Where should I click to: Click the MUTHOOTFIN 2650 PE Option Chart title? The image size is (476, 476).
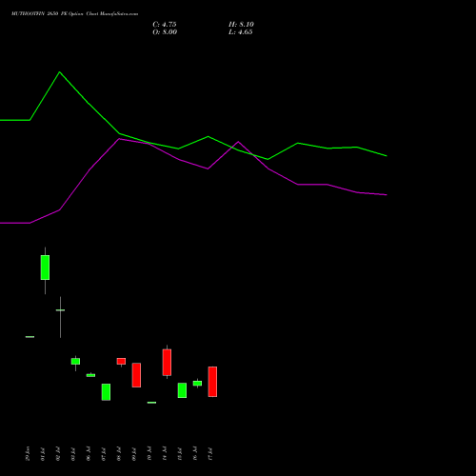(x=74, y=14)
